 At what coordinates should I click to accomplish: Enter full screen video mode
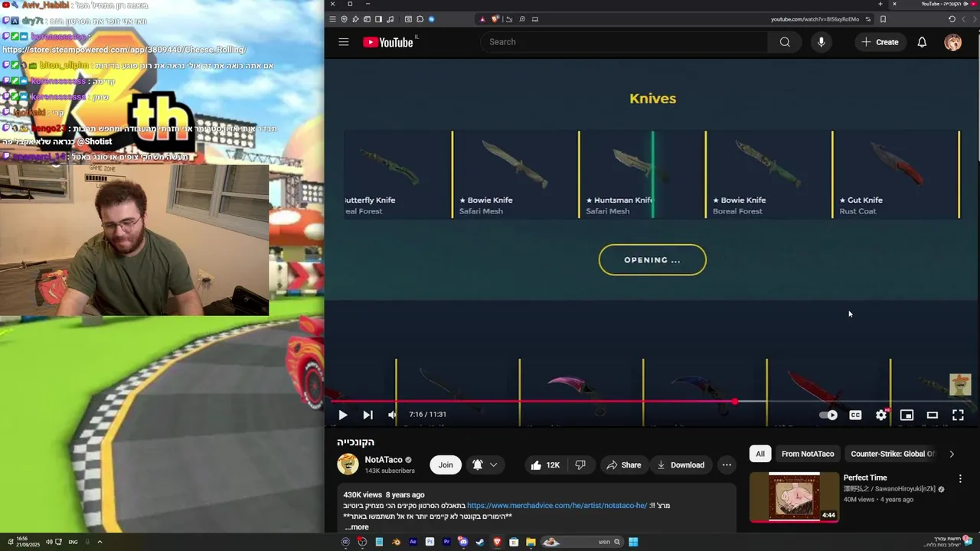click(958, 415)
